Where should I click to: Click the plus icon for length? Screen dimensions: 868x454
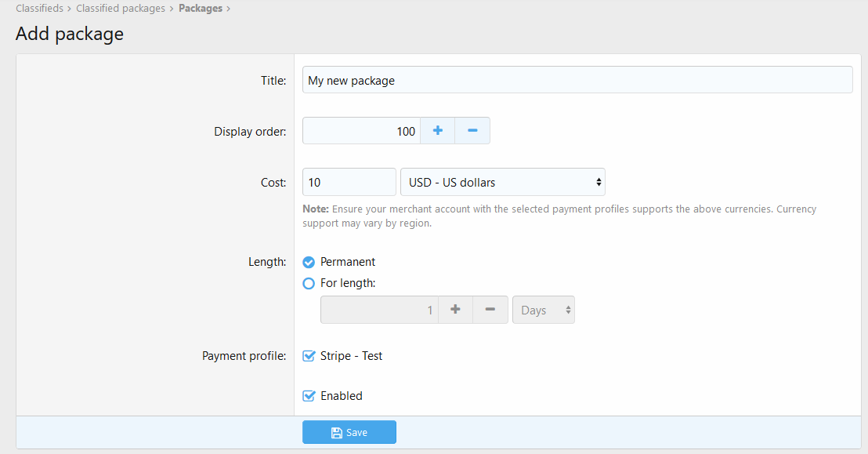(x=455, y=310)
